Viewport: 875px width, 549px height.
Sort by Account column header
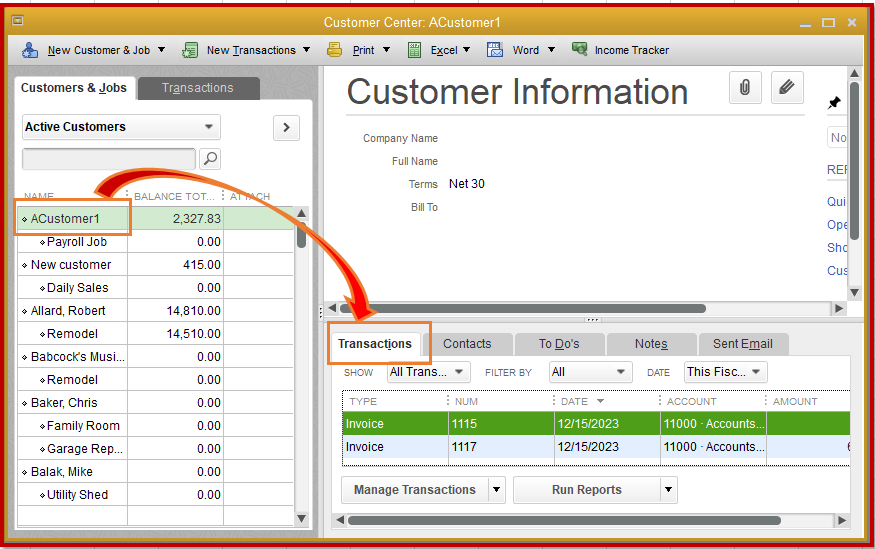[713, 401]
